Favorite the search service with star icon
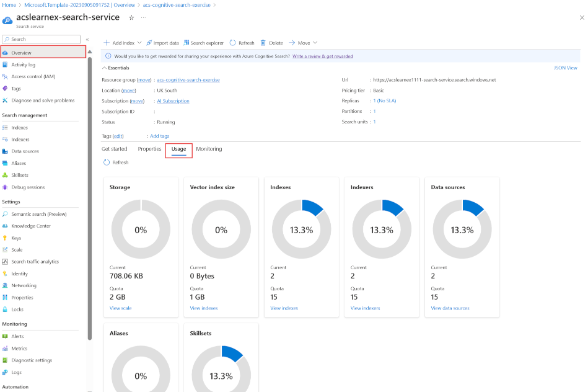The image size is (588, 392). 131,17
